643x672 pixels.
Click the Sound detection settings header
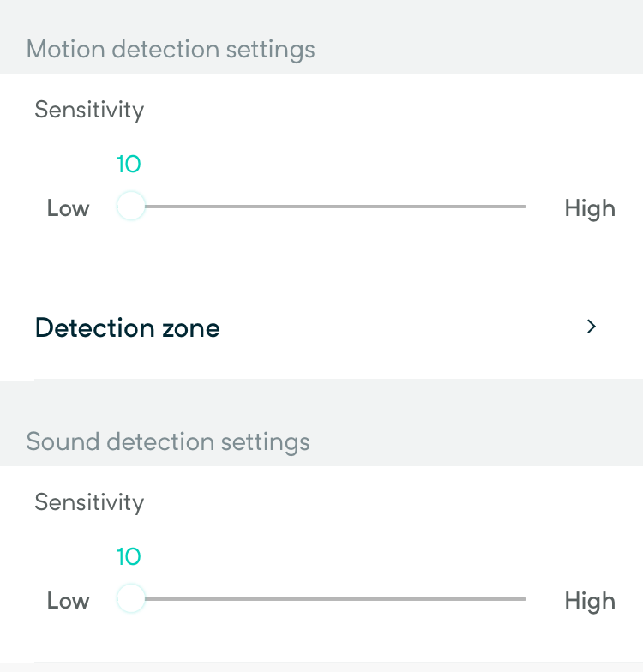pos(168,442)
